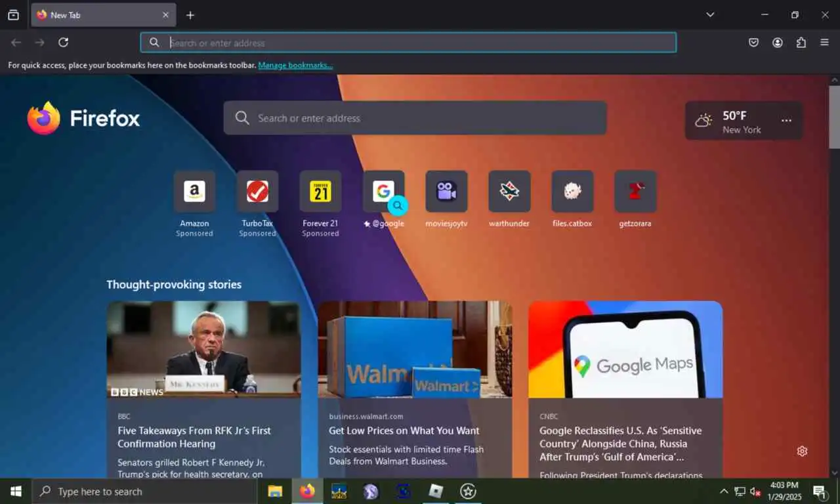Open Google Reclassifies U.S. headline
Viewport: 840px width, 504px height.
621,444
